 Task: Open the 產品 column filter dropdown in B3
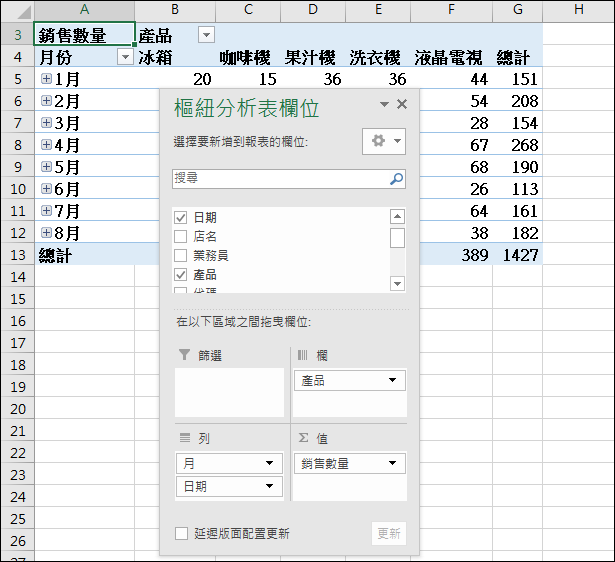point(206,35)
